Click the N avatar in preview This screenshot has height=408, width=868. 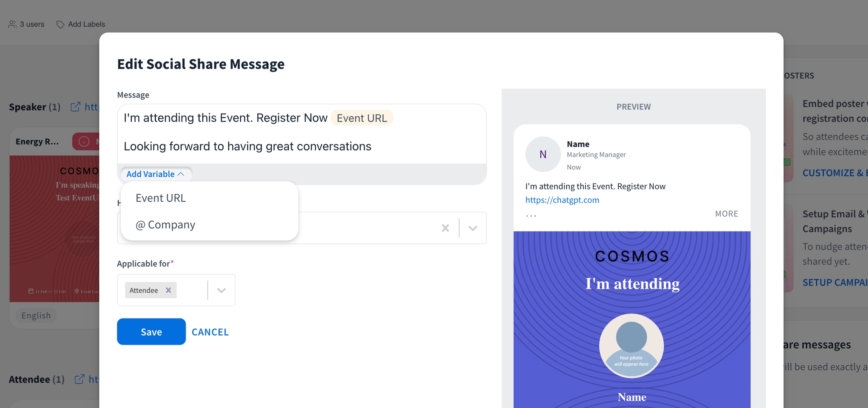point(543,154)
